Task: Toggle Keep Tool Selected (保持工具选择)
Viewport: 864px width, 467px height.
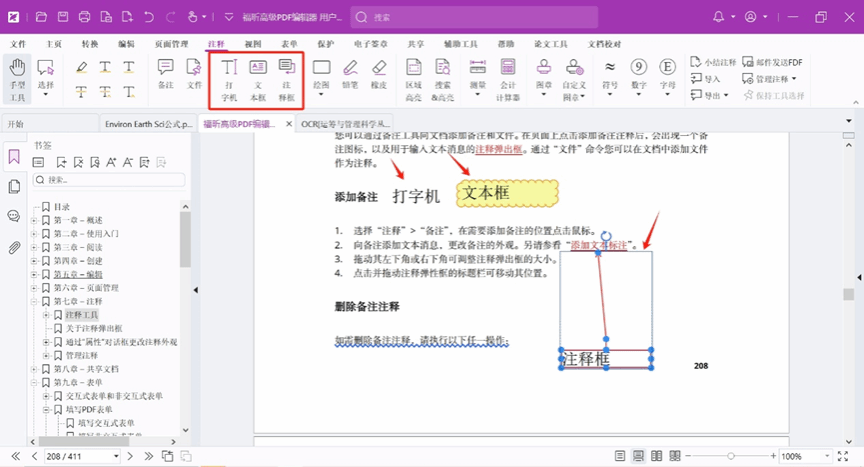Action: click(767, 95)
